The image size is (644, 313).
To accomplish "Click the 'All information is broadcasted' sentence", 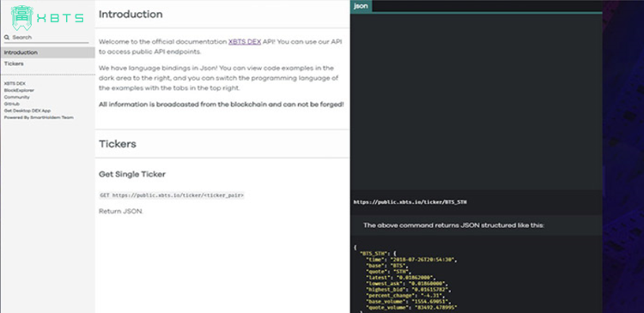I will click(222, 105).
